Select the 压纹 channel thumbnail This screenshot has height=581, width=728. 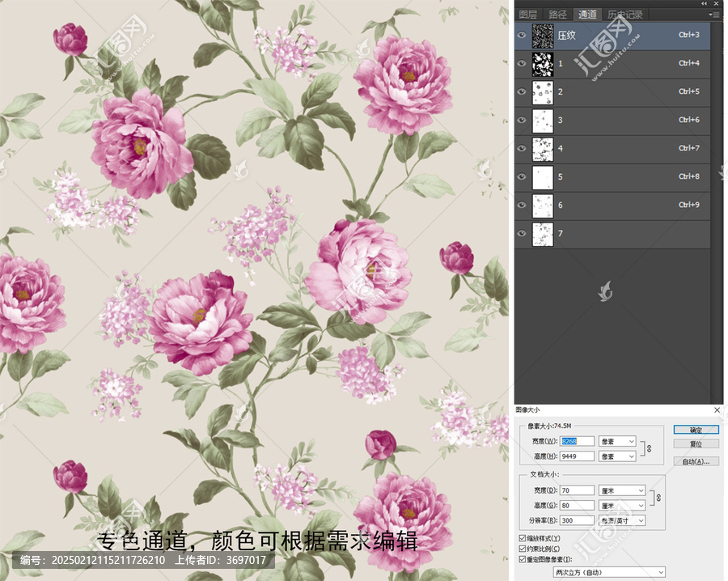coord(543,36)
